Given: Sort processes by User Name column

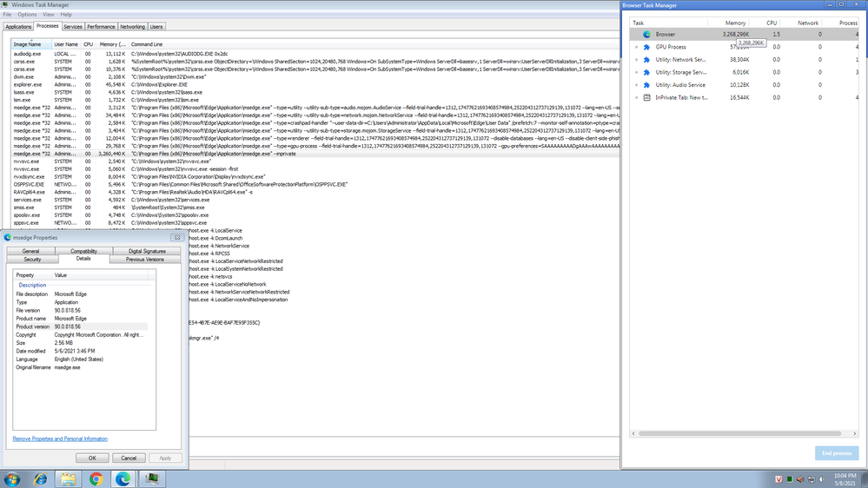Looking at the screenshot, I should (66, 44).
